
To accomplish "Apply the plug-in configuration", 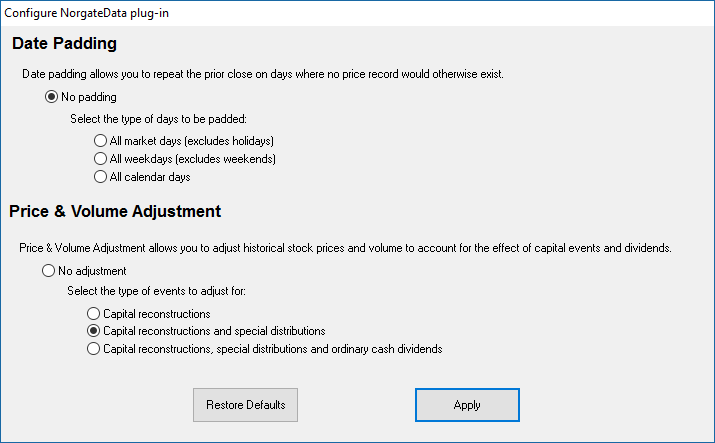I will [x=467, y=405].
